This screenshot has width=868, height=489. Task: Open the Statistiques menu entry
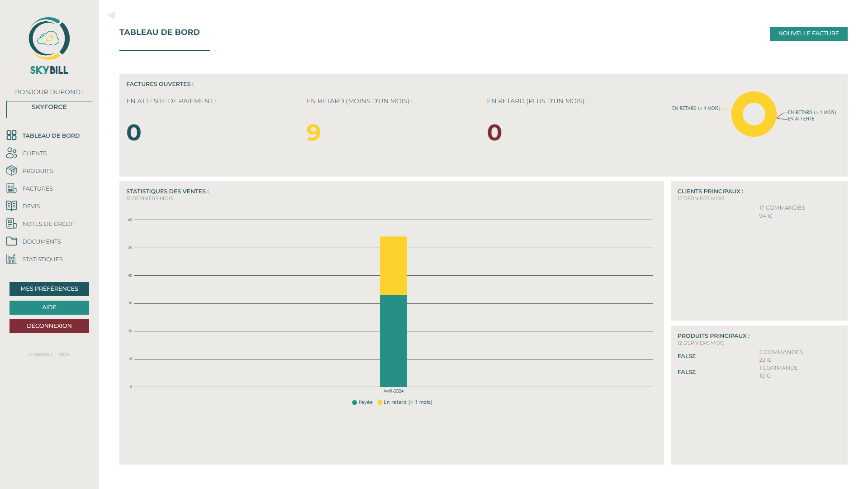pos(43,259)
